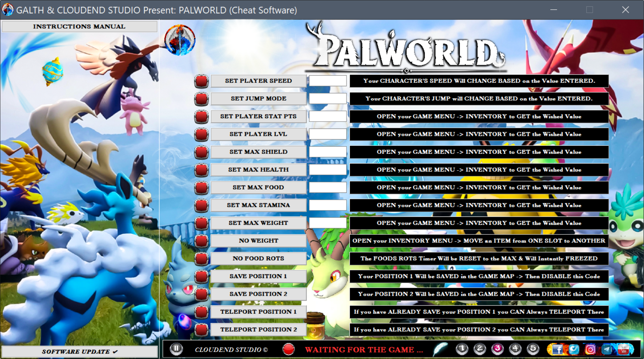Open the Instagram social icon
This screenshot has width=644, height=359.
tap(590, 349)
